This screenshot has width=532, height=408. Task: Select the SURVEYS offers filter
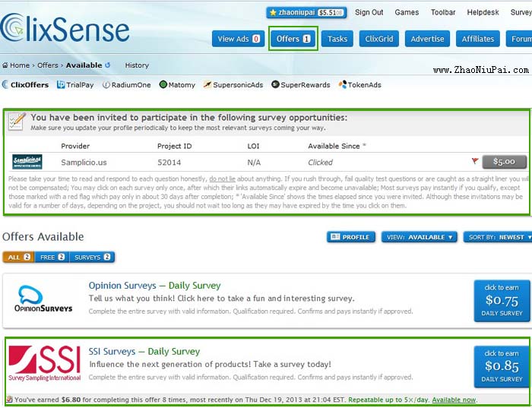click(x=92, y=257)
